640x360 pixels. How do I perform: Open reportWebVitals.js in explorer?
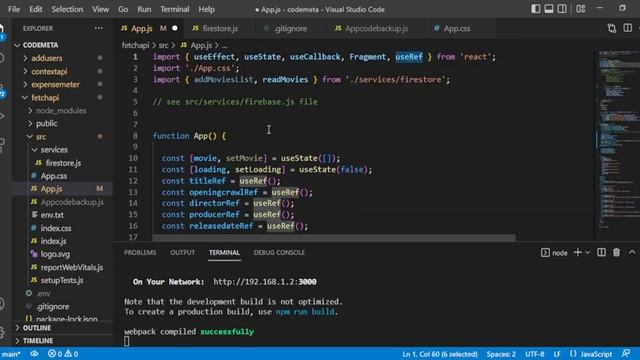pyautogui.click(x=71, y=267)
